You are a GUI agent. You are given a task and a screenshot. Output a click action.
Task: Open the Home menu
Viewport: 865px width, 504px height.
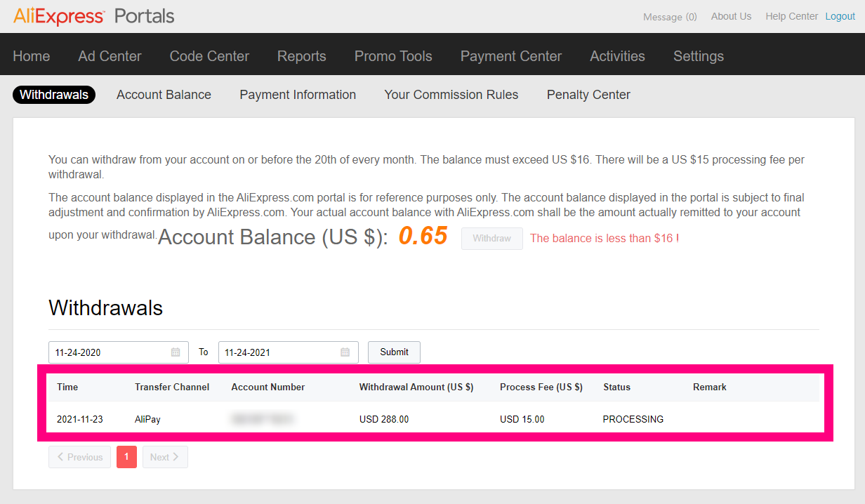[x=32, y=56]
